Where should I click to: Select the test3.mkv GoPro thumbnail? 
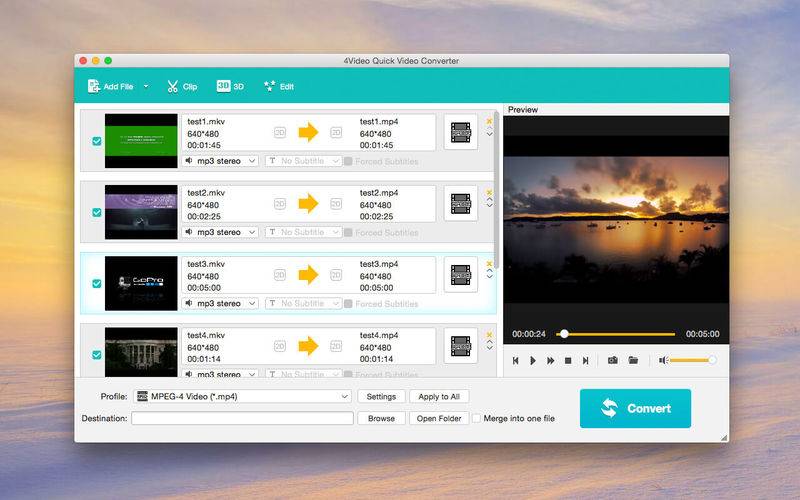click(x=141, y=283)
